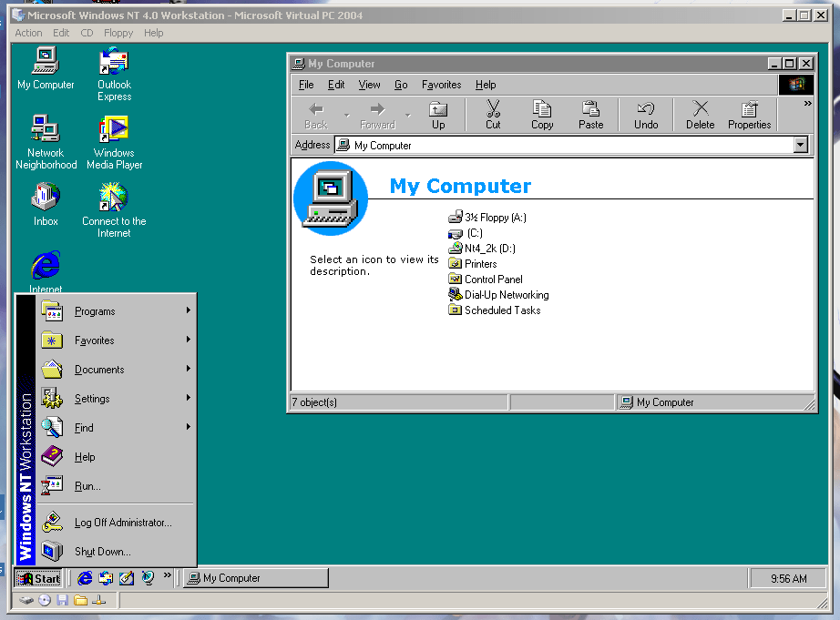Open Virtual PC Edit menu
The height and width of the screenshot is (620, 840).
[x=61, y=33]
